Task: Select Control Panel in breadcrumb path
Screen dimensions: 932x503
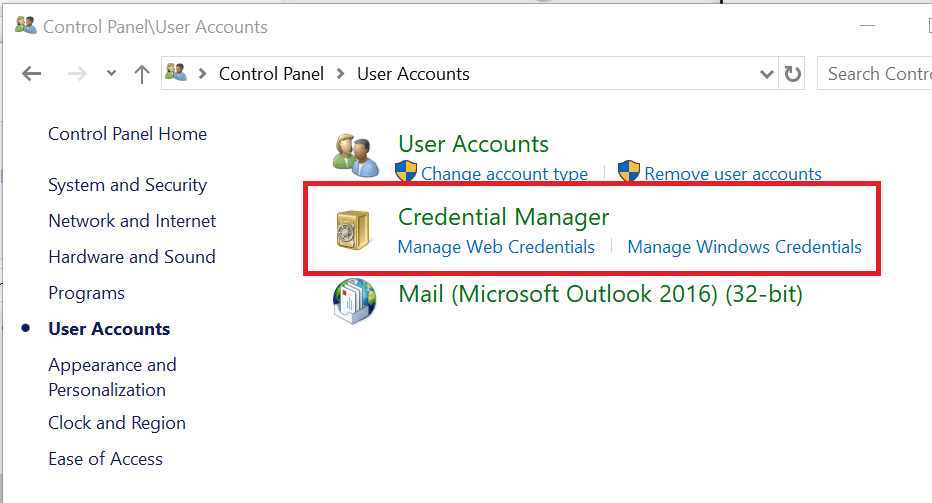Action: pos(271,74)
